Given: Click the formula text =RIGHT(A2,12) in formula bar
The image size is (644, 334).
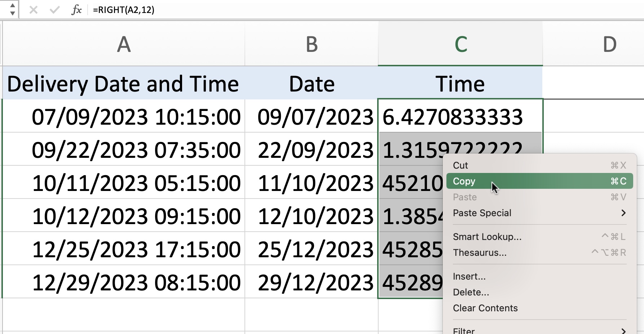Looking at the screenshot, I should pyautogui.click(x=124, y=10).
